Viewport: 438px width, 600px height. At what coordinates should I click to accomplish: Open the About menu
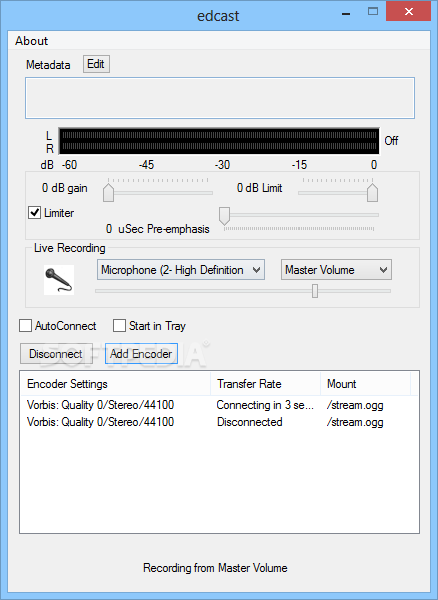coord(31,41)
